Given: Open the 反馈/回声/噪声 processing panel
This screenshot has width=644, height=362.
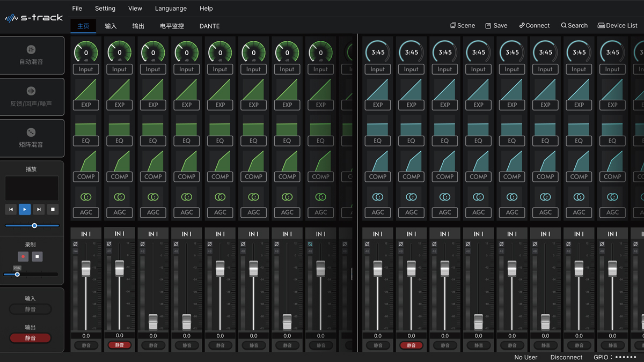Looking at the screenshot, I should click(31, 97).
